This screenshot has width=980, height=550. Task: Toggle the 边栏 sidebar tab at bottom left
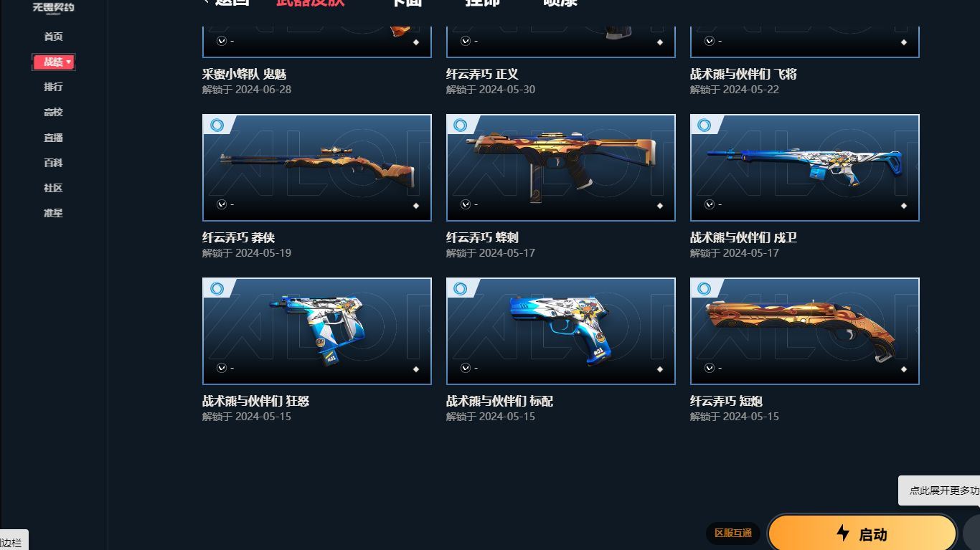coord(12,542)
